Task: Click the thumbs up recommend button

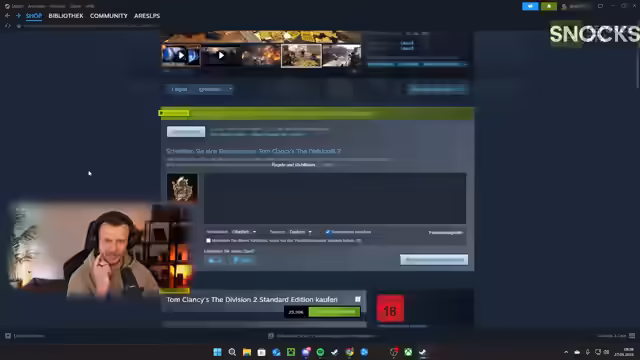Action: coord(215,260)
